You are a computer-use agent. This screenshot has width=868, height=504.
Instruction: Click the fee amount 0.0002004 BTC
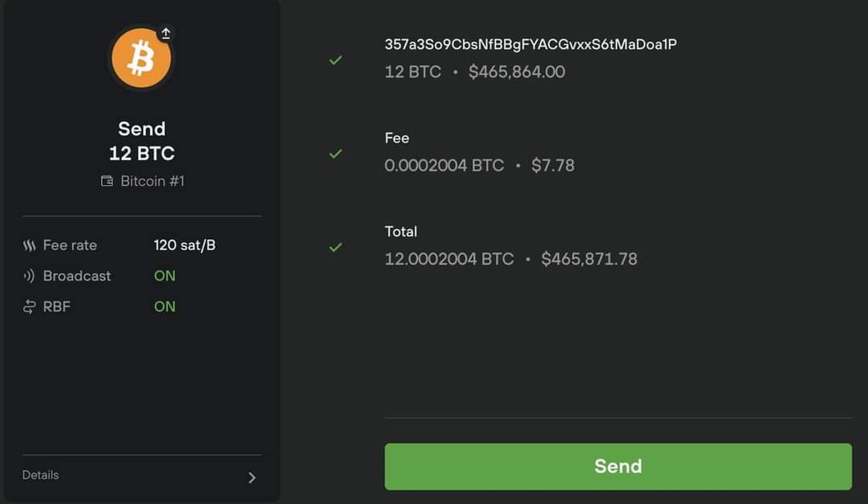444,165
